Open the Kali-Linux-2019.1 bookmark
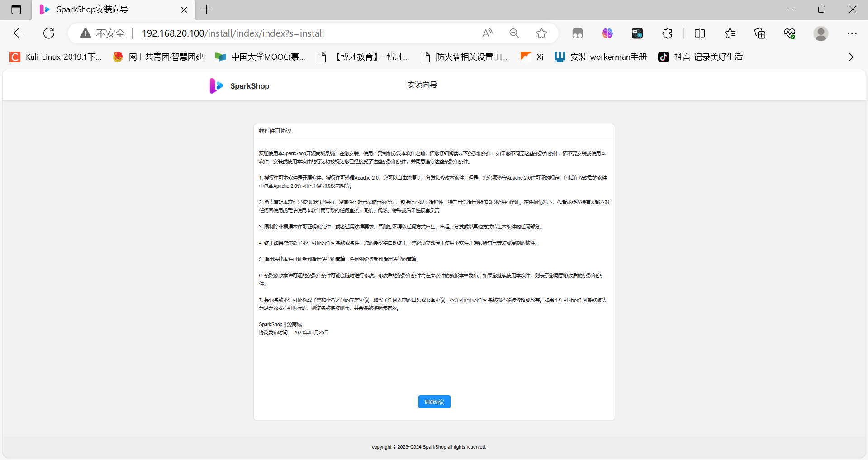This screenshot has width=868, height=460. 56,57
